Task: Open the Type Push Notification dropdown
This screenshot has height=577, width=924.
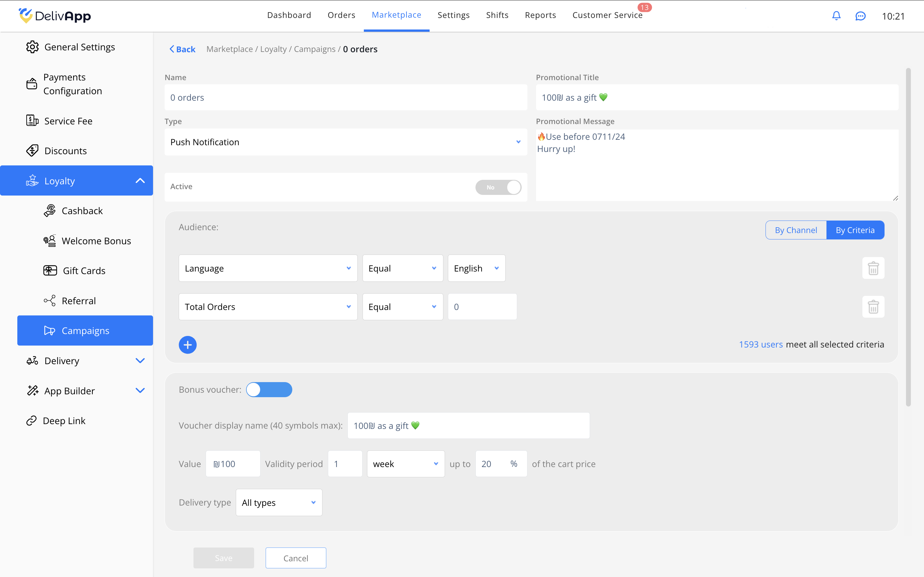Action: [346, 142]
